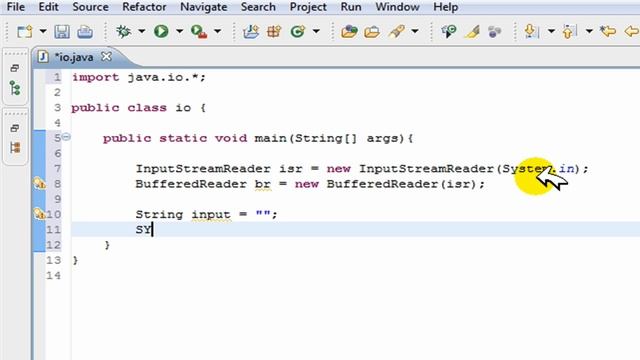Expand the External Tools dropdown arrow
The height and width of the screenshot is (360, 640).
(218, 31)
